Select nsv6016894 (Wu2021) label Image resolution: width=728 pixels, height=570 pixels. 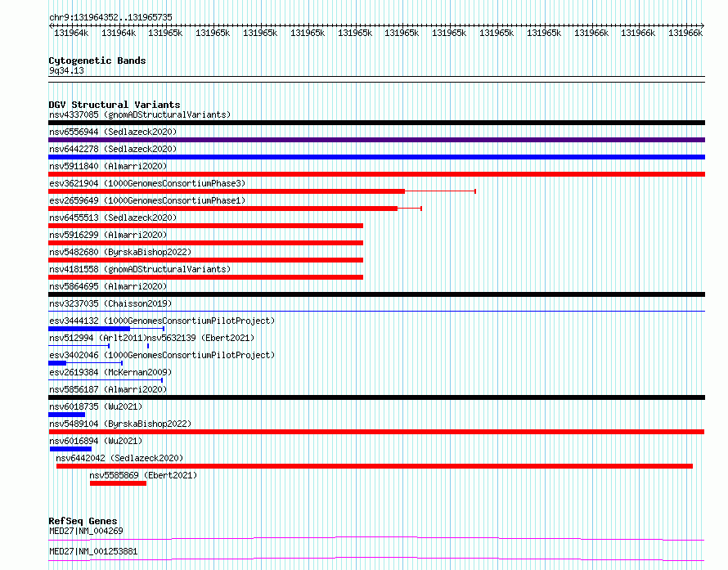click(x=96, y=441)
